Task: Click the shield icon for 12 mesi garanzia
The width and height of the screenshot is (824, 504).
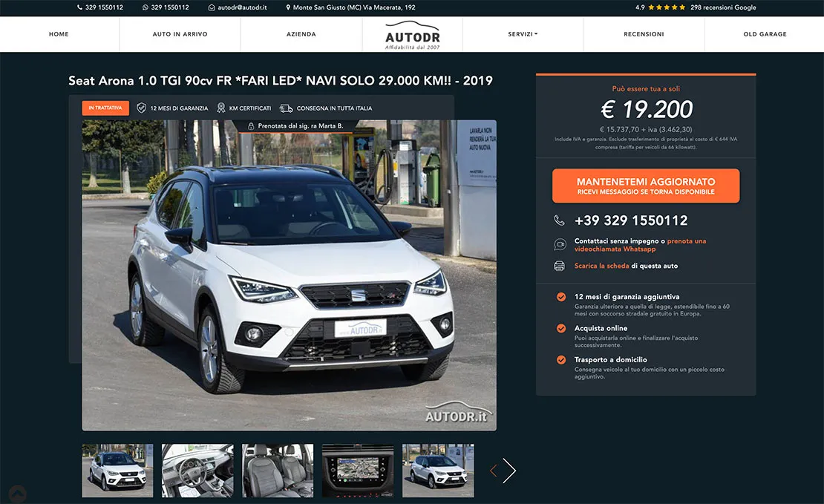Action: click(141, 108)
